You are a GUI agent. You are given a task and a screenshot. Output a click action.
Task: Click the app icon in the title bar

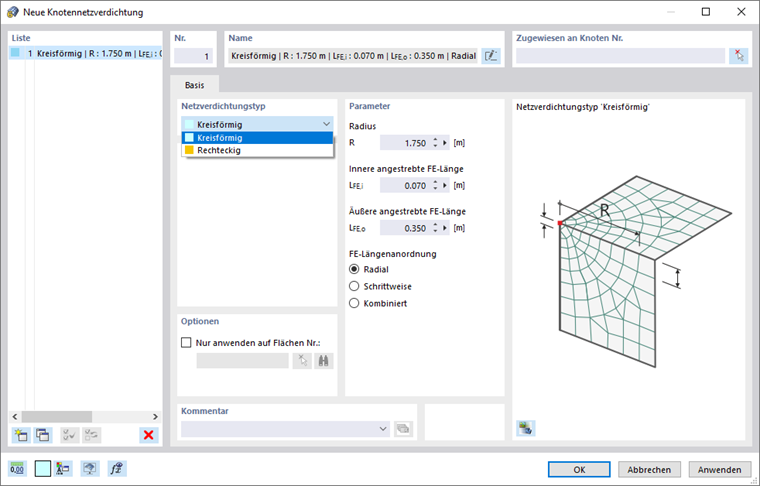pos(13,12)
